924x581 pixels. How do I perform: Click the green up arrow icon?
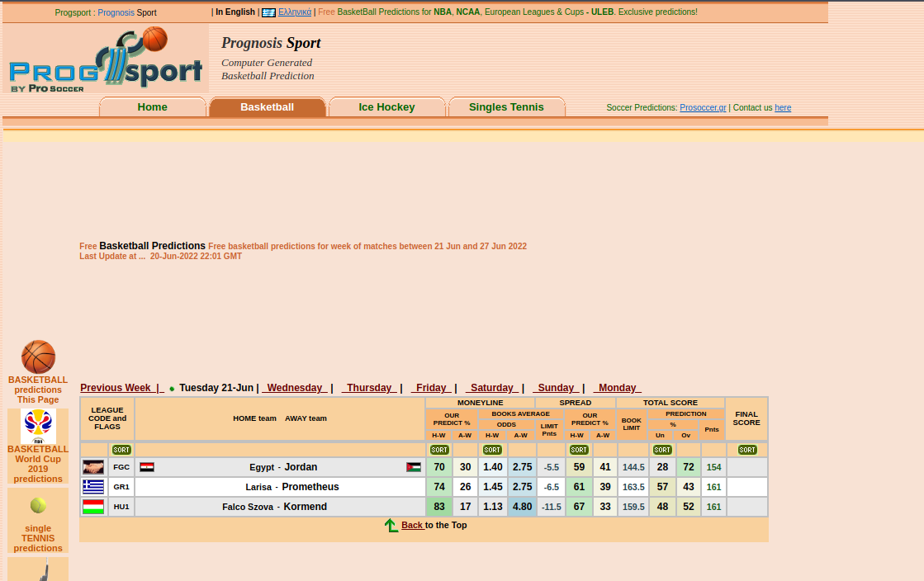391,525
